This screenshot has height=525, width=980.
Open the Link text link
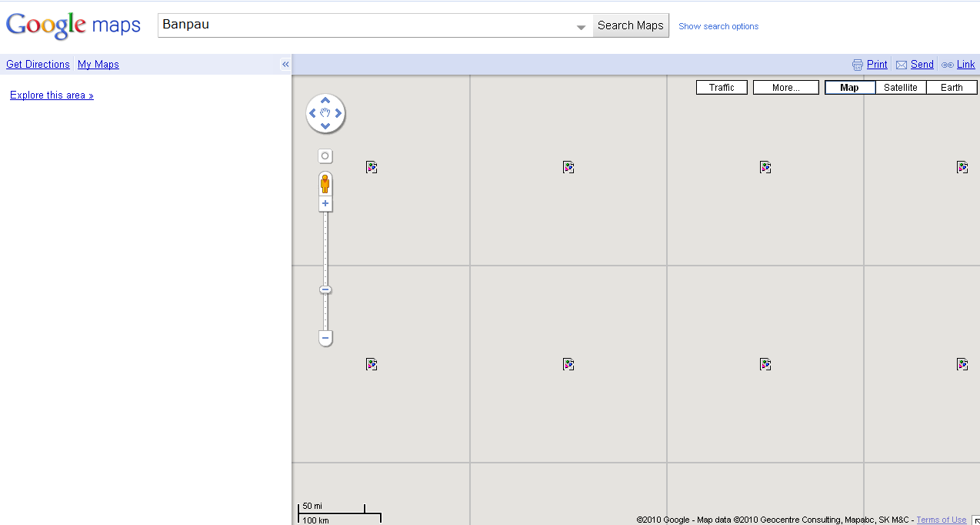pyautogui.click(x=966, y=65)
